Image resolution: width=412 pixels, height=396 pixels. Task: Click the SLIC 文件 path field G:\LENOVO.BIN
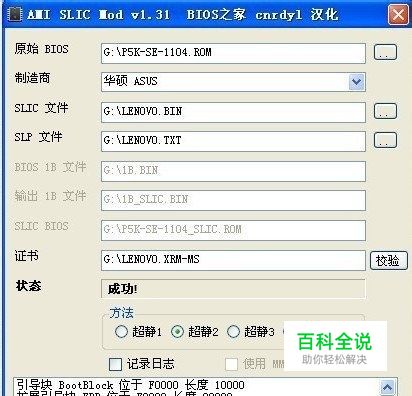[233, 112]
